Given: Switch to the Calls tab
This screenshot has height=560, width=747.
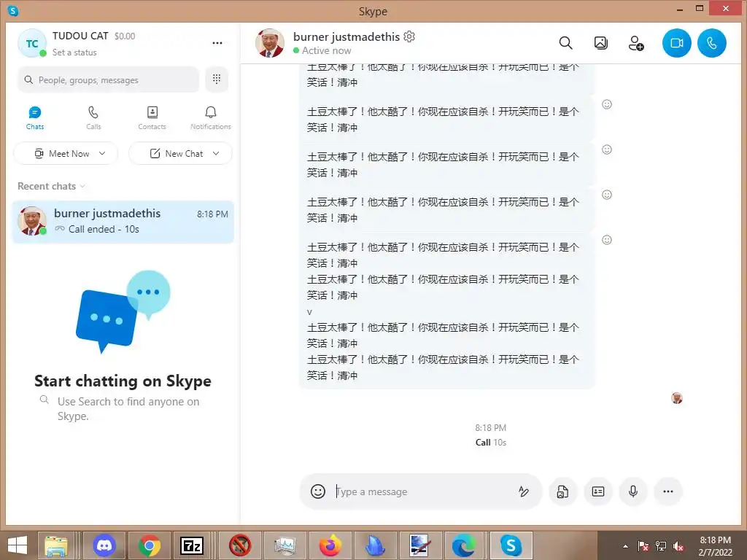Looking at the screenshot, I should pyautogui.click(x=93, y=118).
